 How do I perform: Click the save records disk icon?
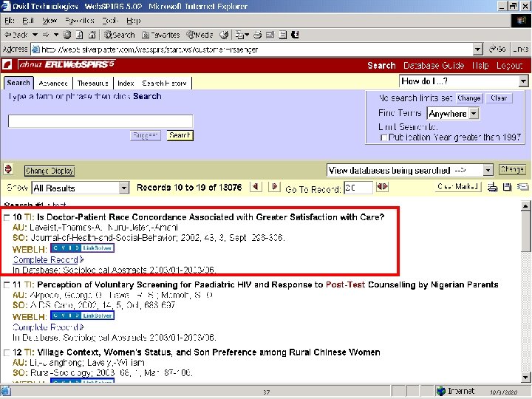click(507, 187)
